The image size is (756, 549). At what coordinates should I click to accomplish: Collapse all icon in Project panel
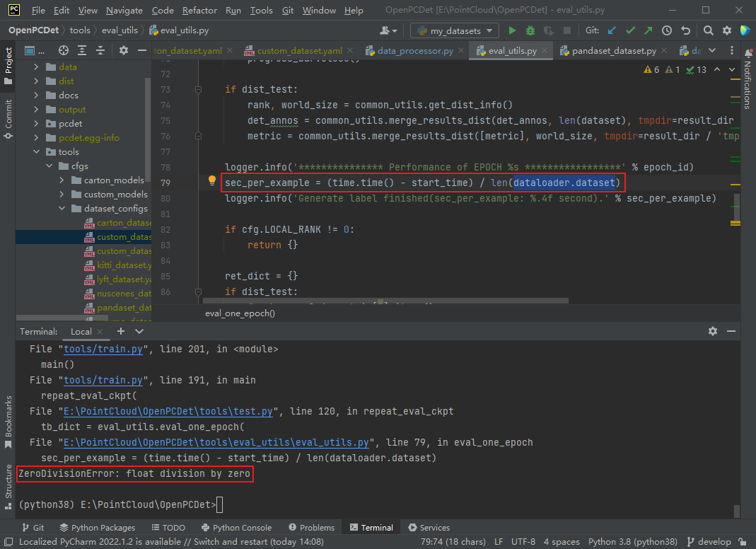tap(100, 50)
